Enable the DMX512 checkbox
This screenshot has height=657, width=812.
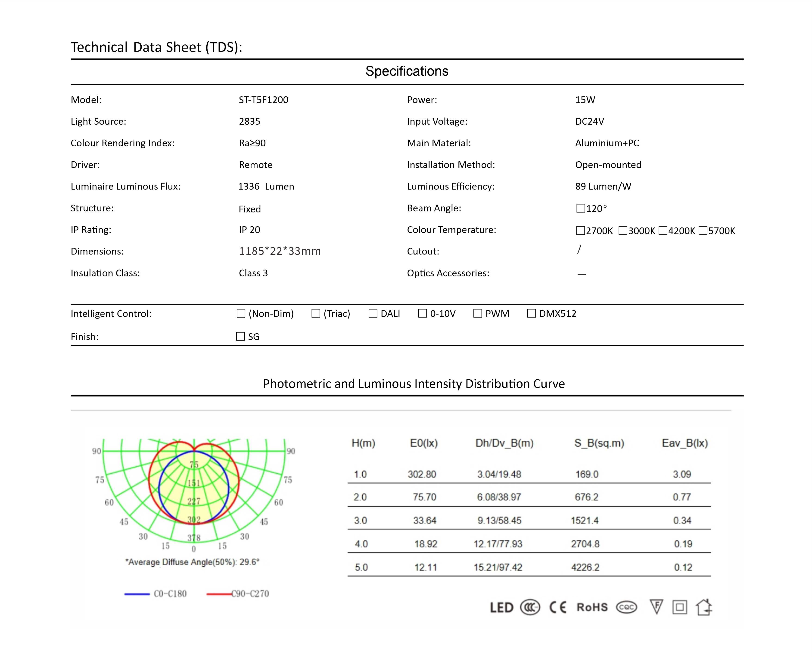click(531, 313)
